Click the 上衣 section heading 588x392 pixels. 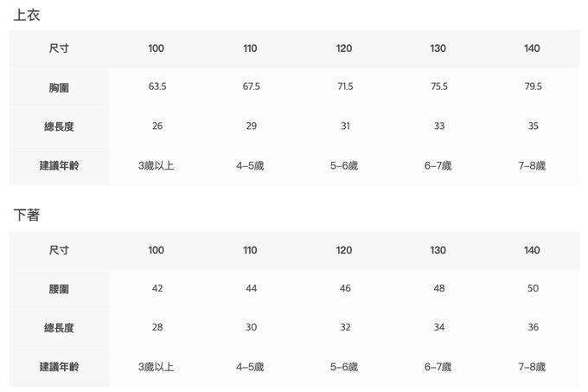point(27,15)
